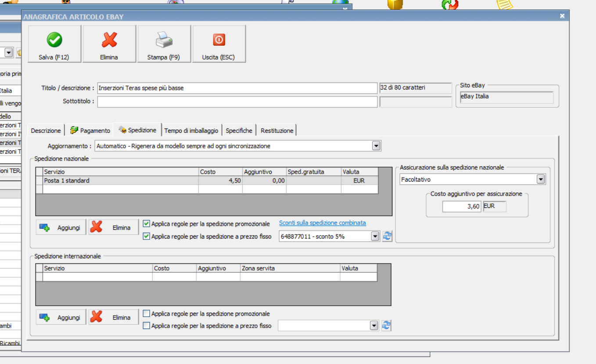Close the Anagrafica Articolo eBay dialog

click(x=562, y=16)
